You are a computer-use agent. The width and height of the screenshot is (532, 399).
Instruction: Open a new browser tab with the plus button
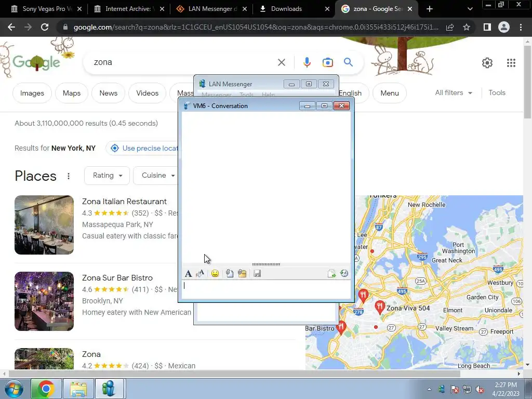coord(430,9)
